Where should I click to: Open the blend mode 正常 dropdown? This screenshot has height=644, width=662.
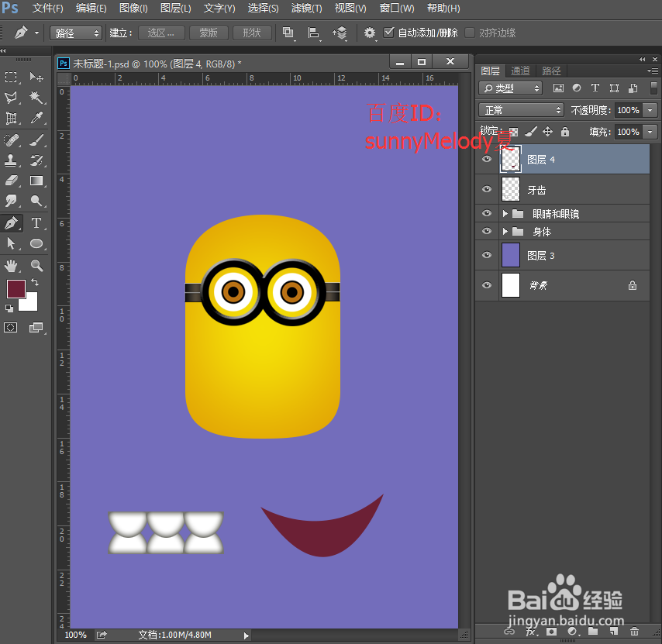click(521, 110)
